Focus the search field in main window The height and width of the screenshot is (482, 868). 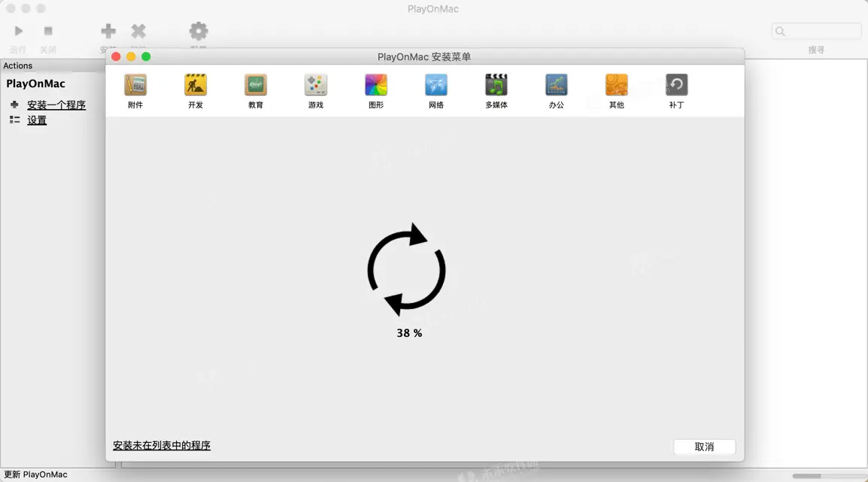click(x=816, y=31)
